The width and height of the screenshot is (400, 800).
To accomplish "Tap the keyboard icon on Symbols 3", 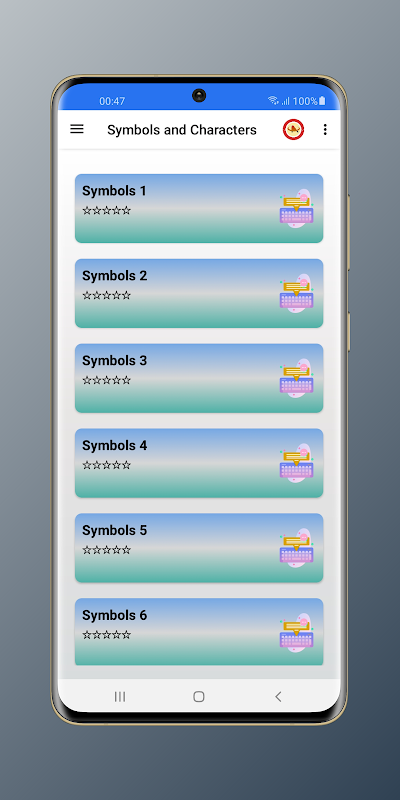I will (296, 379).
